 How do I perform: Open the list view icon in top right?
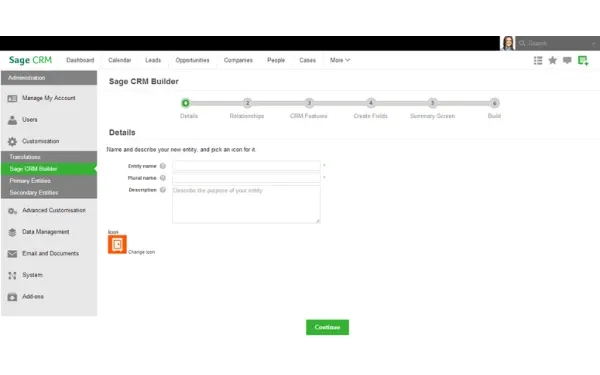click(x=538, y=60)
